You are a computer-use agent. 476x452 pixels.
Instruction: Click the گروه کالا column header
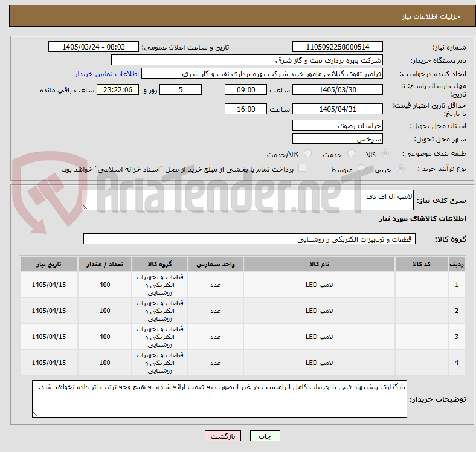(x=159, y=264)
